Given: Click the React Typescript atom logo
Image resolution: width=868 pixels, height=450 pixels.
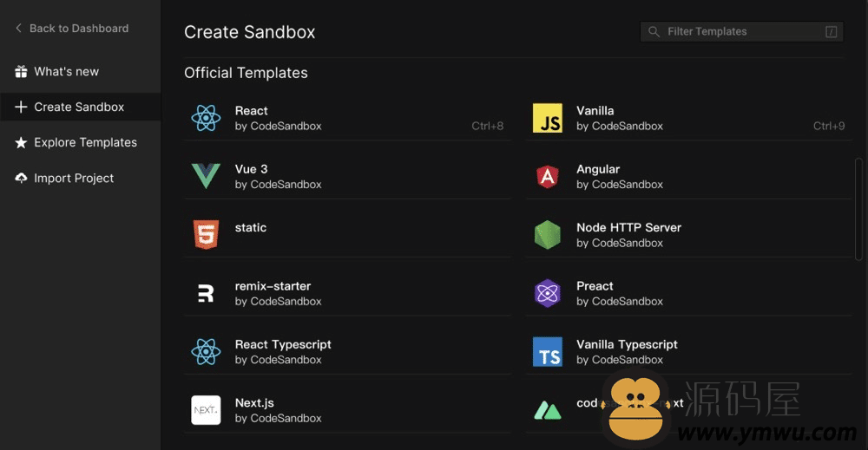Looking at the screenshot, I should point(206,352).
